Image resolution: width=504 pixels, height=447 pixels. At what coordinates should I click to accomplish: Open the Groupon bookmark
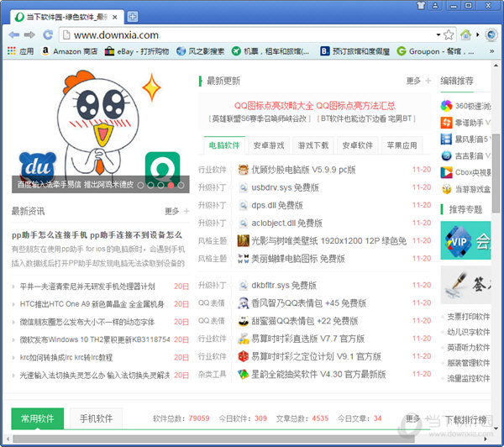[x=435, y=51]
